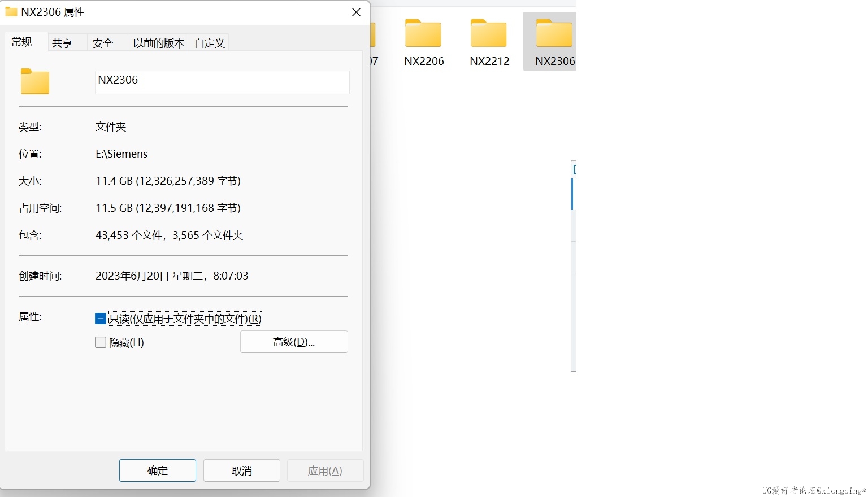Viewport: 868px width, 497px height.
Task: Open the 自定义 tab
Action: pyautogui.click(x=210, y=43)
